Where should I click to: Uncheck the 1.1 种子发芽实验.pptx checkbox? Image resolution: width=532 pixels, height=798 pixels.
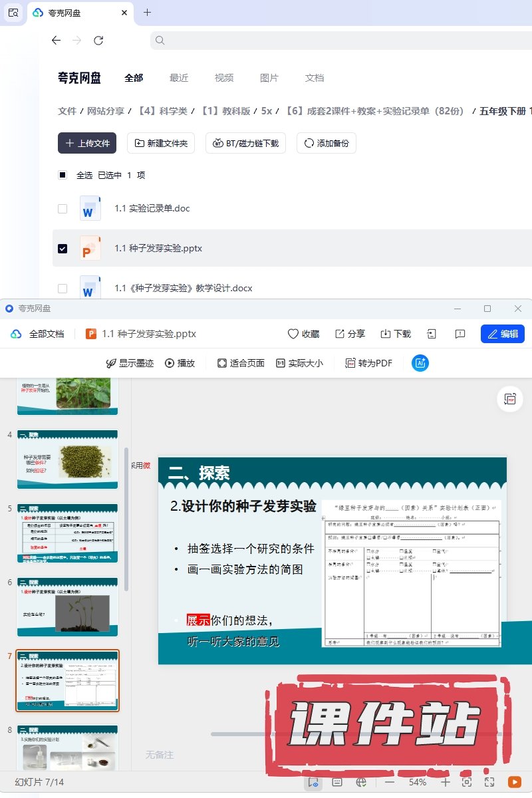63,248
